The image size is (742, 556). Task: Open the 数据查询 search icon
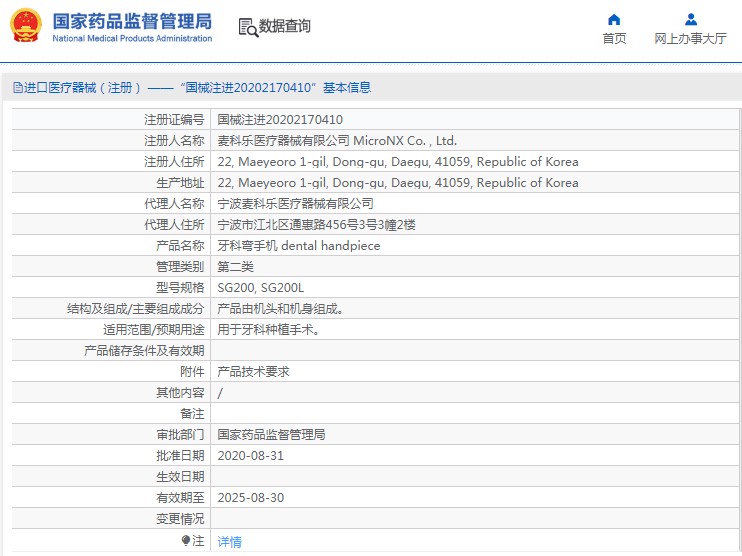pyautogui.click(x=248, y=27)
